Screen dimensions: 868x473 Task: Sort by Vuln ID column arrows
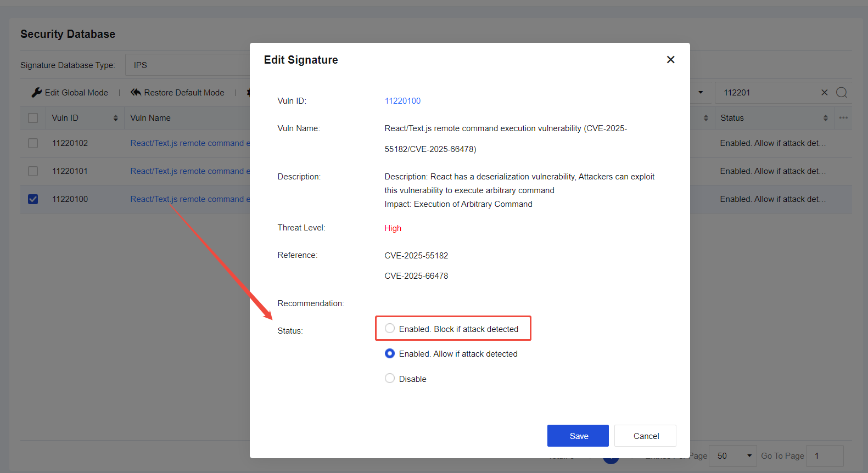tap(115, 118)
